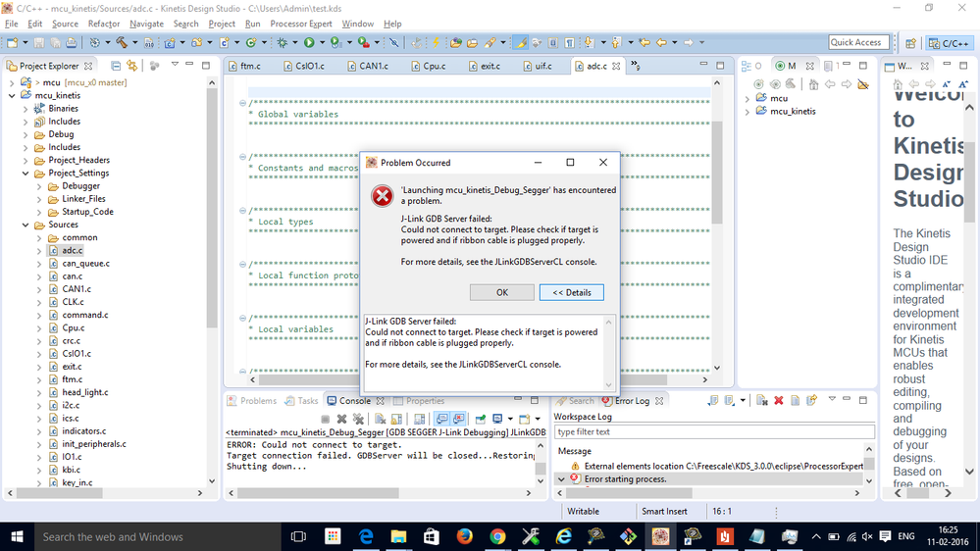Click the Last Edit Location arrow icon
The image size is (980, 551).
644,42
